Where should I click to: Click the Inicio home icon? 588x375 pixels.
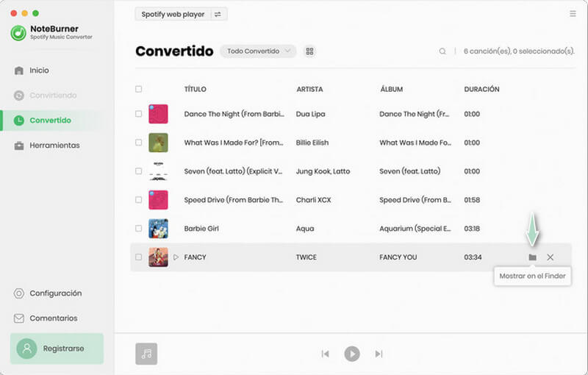[19, 71]
